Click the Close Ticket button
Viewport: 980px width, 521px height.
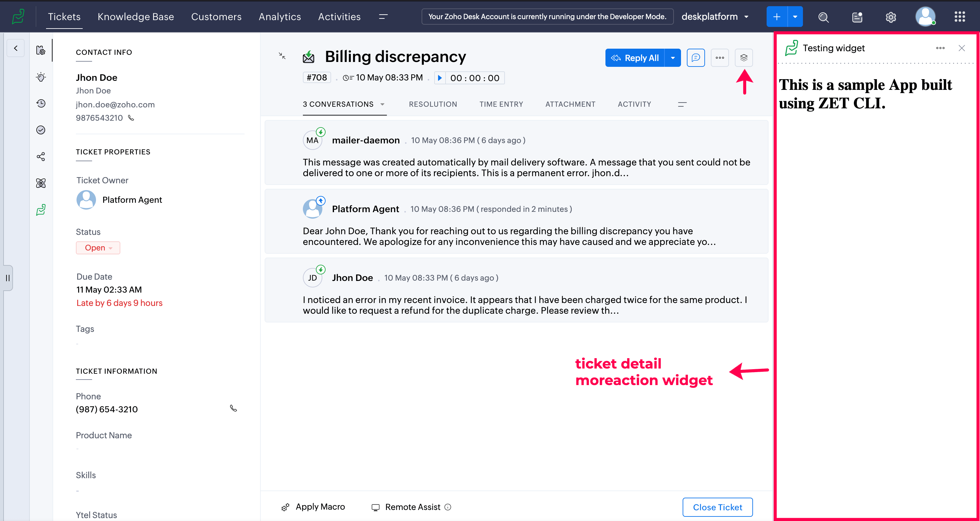(718, 507)
